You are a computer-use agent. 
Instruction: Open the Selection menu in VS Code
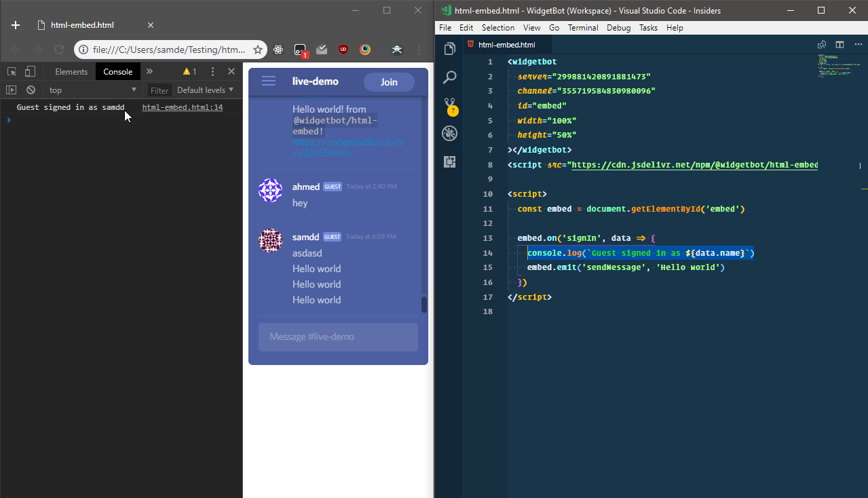click(498, 28)
